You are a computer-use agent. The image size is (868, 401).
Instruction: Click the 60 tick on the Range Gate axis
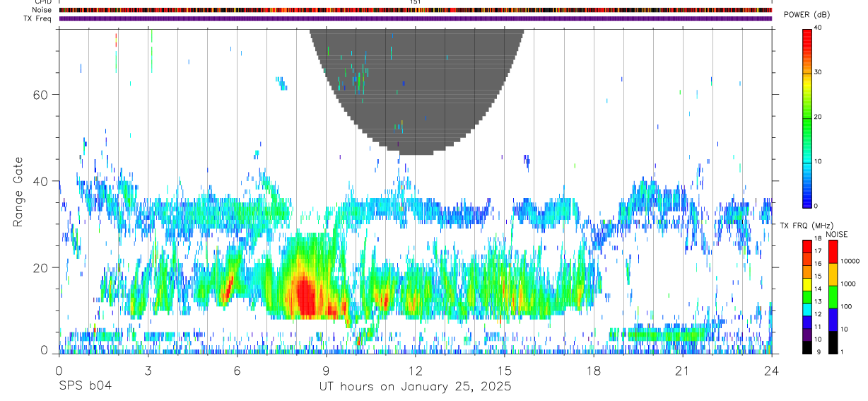coord(42,94)
